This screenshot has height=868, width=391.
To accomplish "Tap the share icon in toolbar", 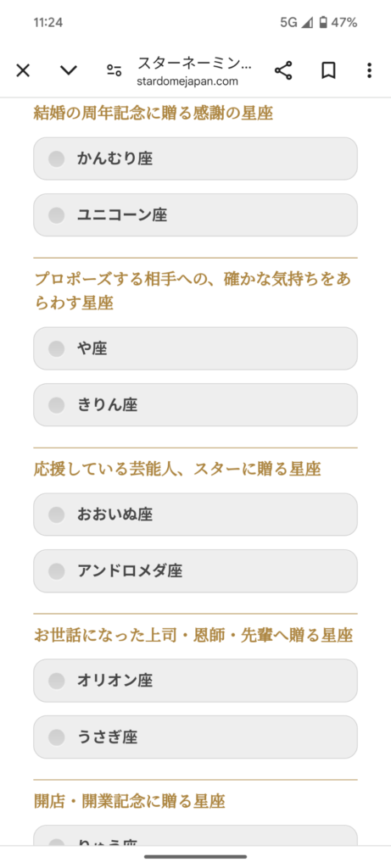I will [x=283, y=70].
